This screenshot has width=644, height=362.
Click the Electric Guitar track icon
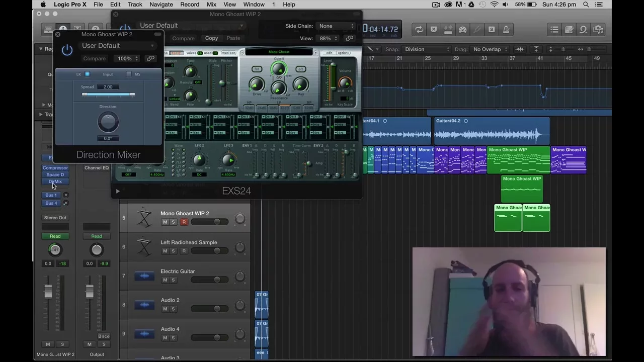pyautogui.click(x=144, y=276)
